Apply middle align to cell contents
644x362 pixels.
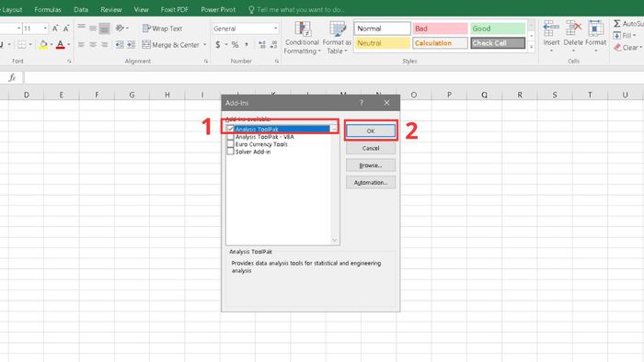93,28
